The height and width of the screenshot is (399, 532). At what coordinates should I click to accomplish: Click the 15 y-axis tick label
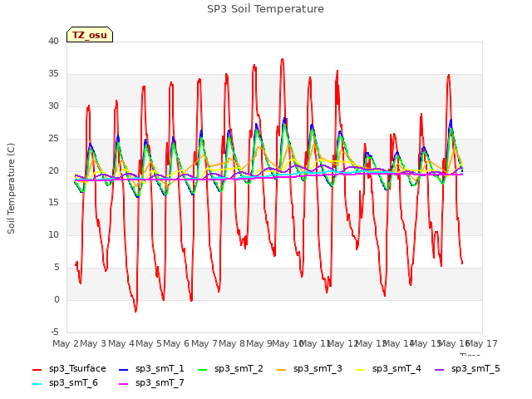click(53, 203)
